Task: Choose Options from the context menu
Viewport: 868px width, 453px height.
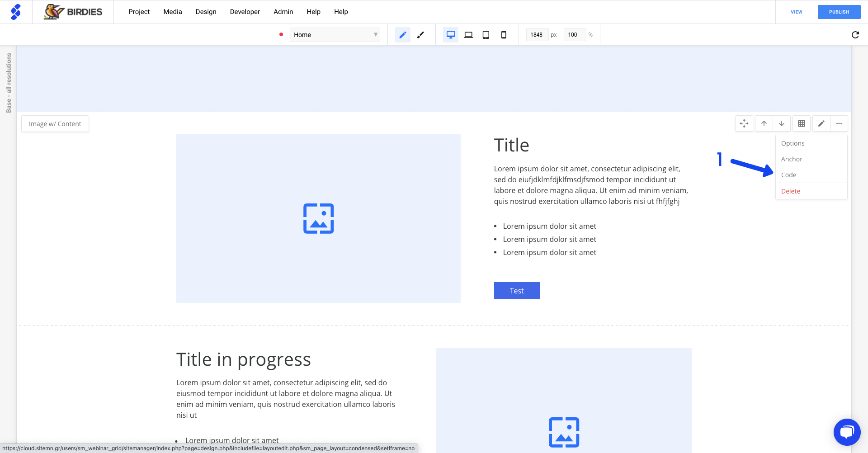Action: point(811,143)
